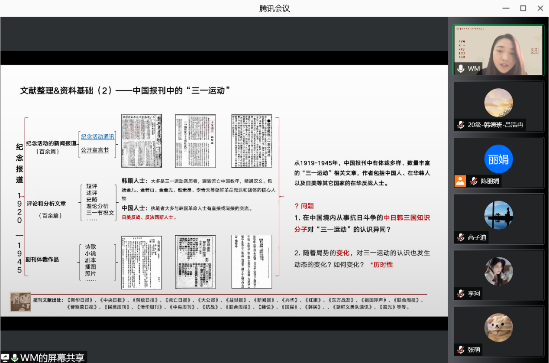Click muted mic icon under sunset-cloud avatar
The height and width of the screenshot is (363, 549).
(461, 125)
